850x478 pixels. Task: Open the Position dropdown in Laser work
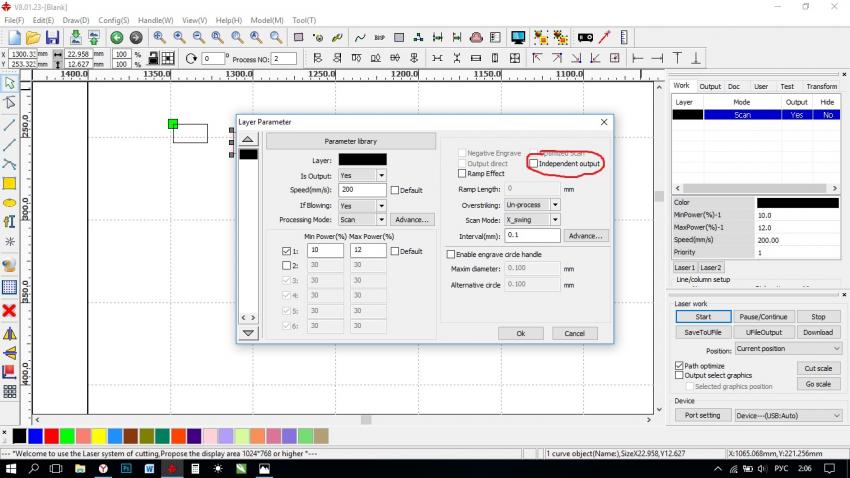(x=836, y=349)
